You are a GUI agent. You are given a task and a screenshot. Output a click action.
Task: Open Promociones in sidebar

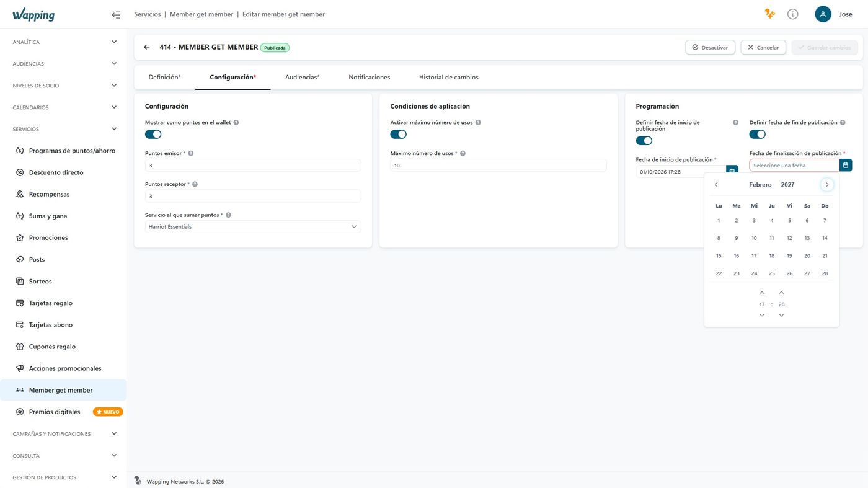(x=64, y=237)
